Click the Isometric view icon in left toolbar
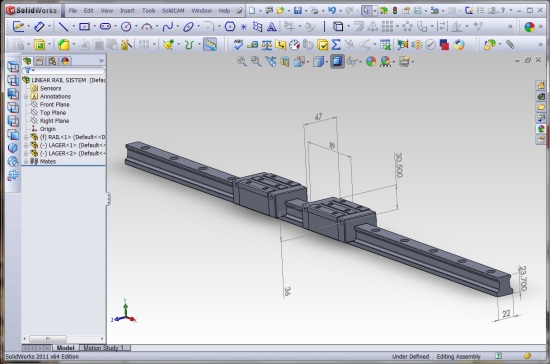Screen dimensions: 550x364 click(13, 148)
